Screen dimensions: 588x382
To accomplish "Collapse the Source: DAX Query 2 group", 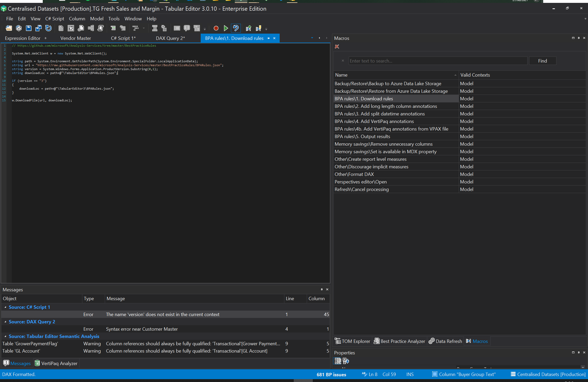I will click(x=5, y=322).
